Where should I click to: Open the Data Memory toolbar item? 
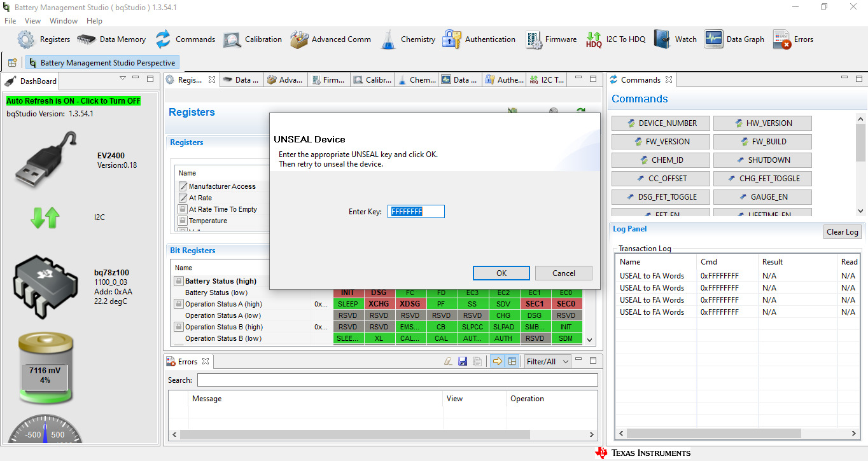coord(111,39)
